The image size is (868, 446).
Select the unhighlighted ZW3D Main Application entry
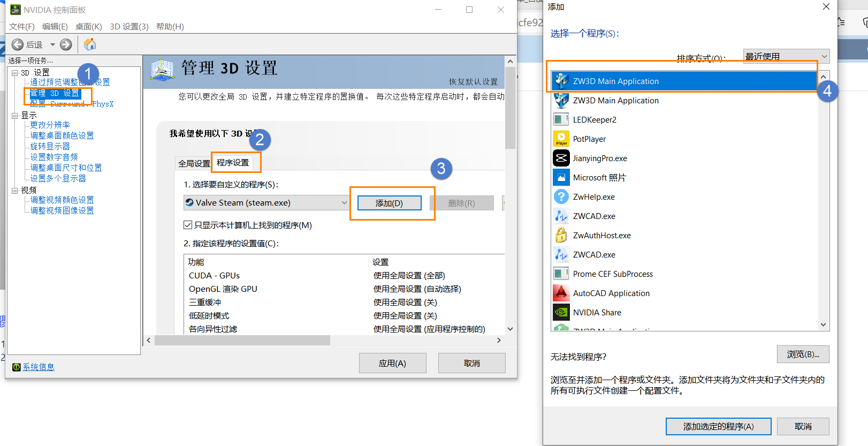click(x=684, y=100)
